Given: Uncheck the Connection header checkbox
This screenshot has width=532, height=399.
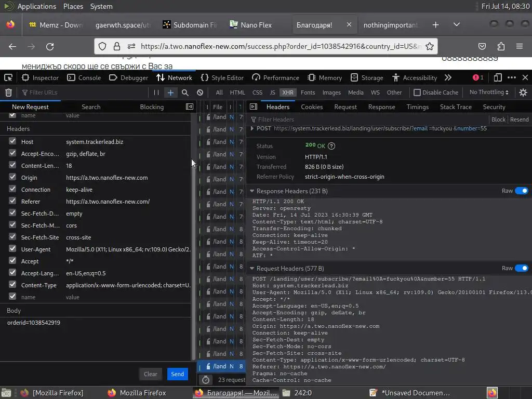Looking at the screenshot, I should (12, 189).
